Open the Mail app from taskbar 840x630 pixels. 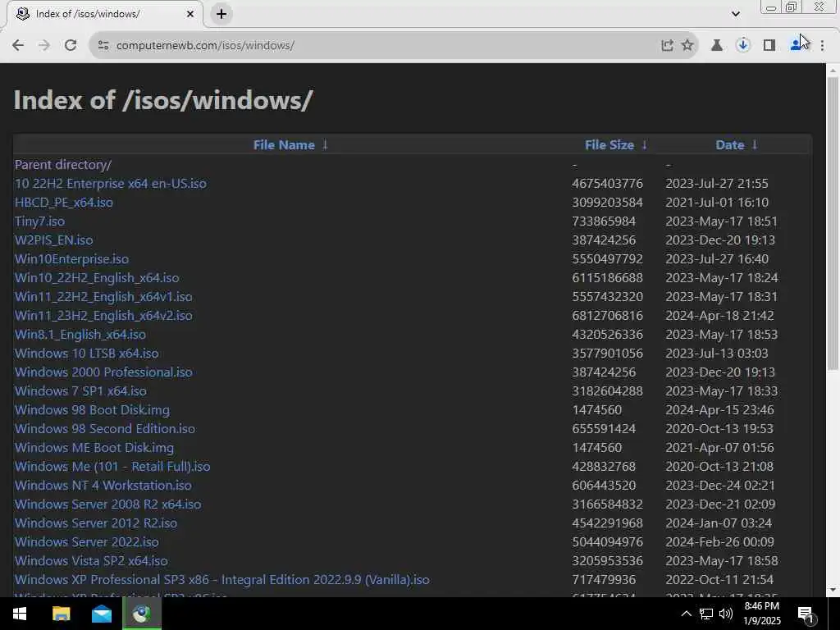101,614
